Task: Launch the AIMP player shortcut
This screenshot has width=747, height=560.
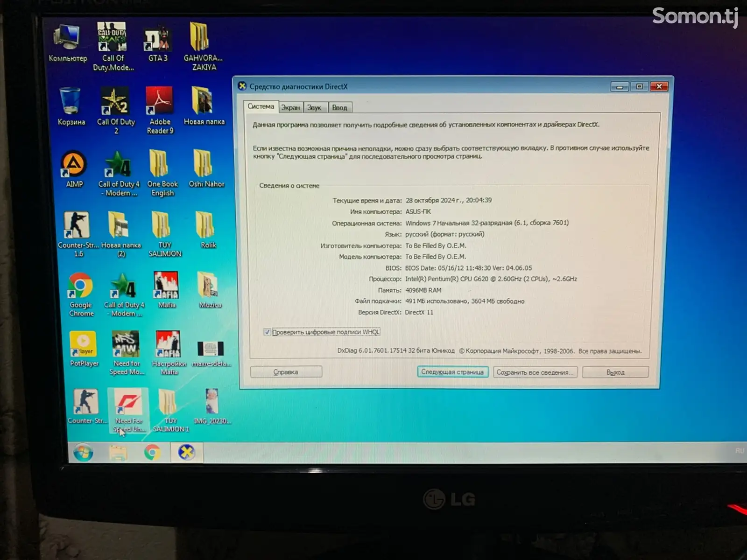Action: (x=74, y=169)
